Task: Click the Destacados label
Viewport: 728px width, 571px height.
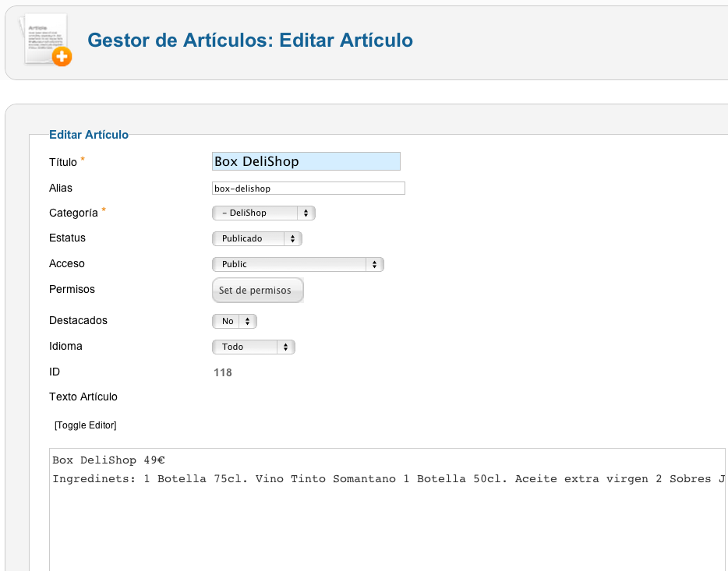Action: [x=78, y=320]
